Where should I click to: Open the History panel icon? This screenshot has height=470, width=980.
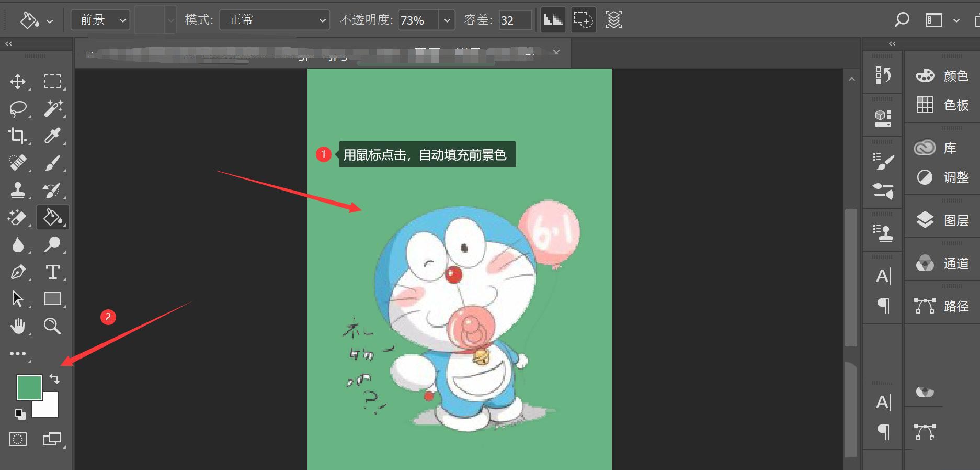pos(883,75)
